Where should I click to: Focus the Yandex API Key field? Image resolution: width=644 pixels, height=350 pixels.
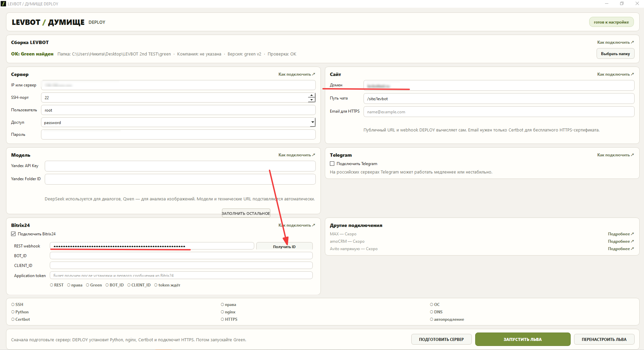180,166
